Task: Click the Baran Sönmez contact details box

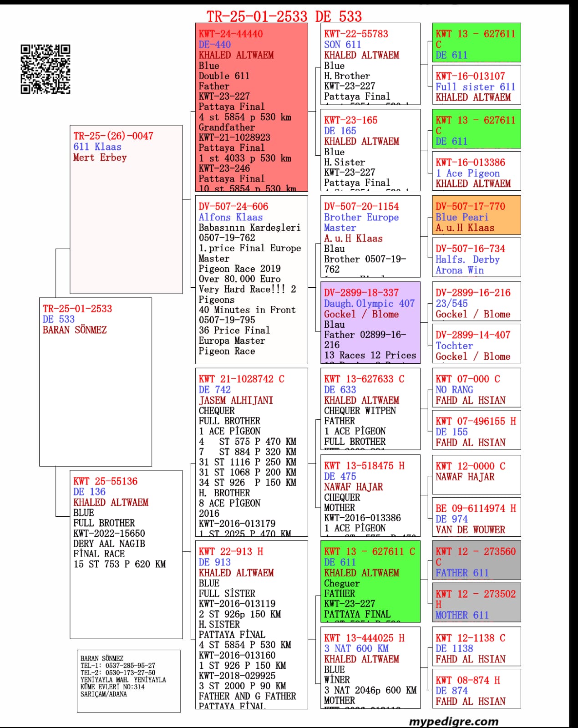Action: 128,681
